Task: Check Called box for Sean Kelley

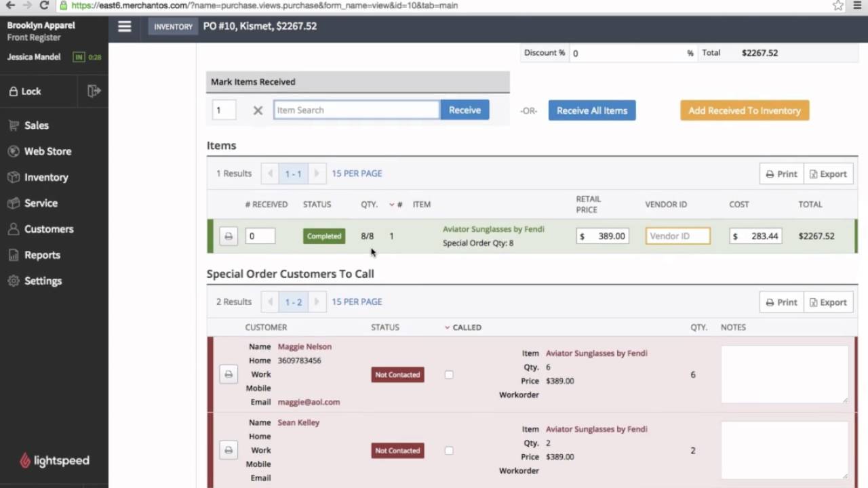Action: click(449, 450)
